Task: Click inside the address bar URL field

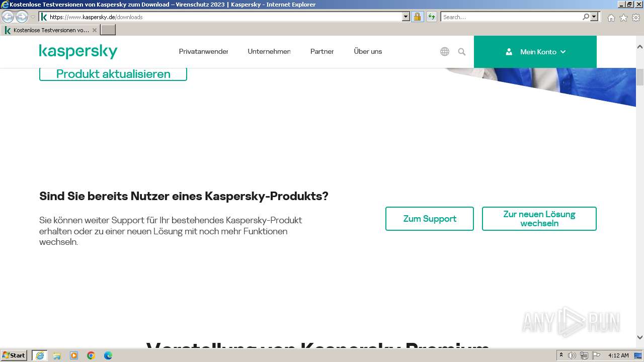Action: point(224,17)
